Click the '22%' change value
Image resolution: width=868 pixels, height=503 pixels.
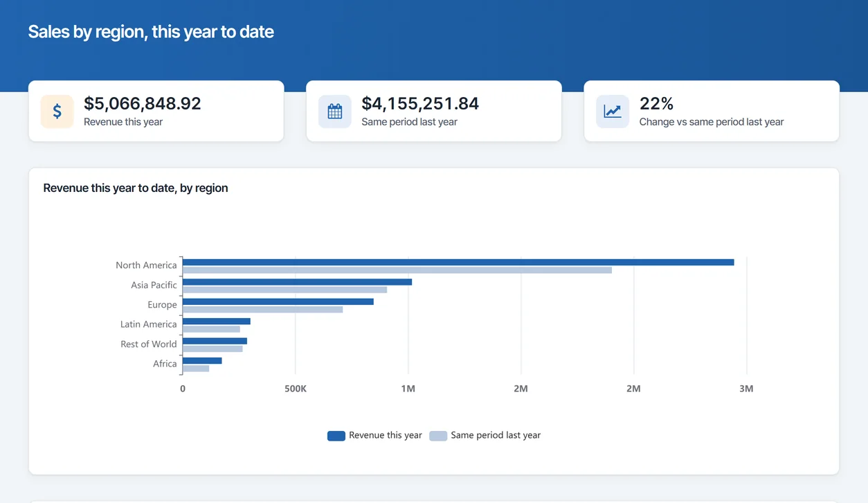[656, 104]
